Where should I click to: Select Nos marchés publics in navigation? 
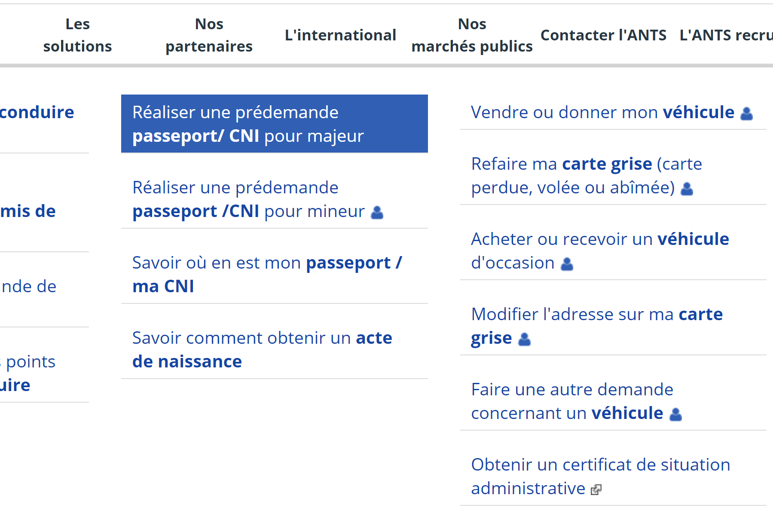(472, 35)
